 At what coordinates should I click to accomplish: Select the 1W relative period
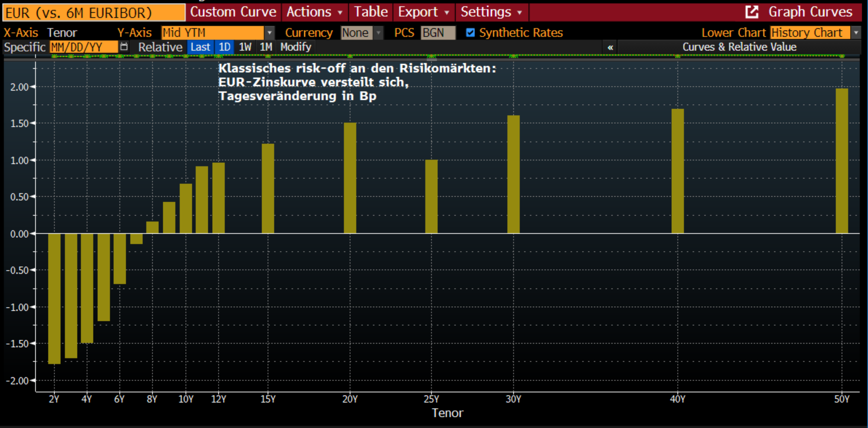[x=245, y=47]
